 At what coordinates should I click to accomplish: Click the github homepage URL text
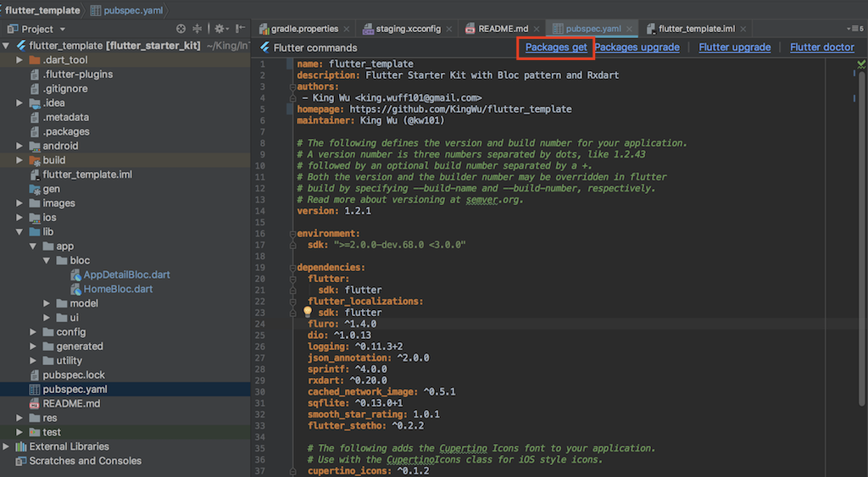pos(460,109)
